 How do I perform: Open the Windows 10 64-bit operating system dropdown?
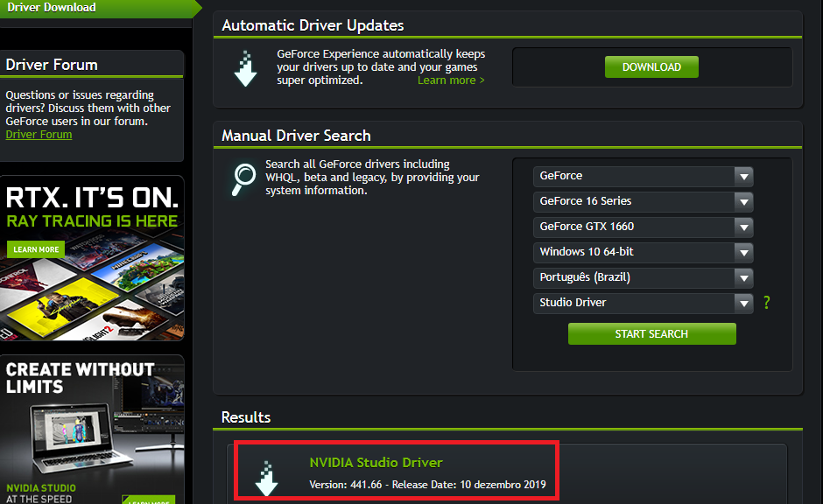click(x=643, y=252)
